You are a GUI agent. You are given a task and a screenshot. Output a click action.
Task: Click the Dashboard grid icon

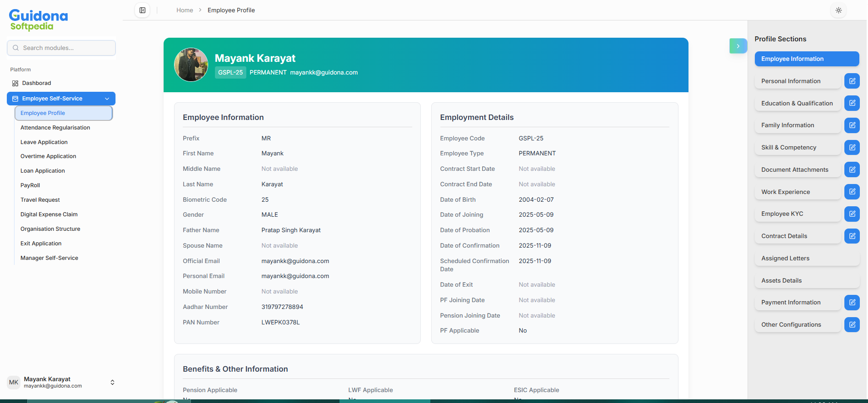[15, 83]
